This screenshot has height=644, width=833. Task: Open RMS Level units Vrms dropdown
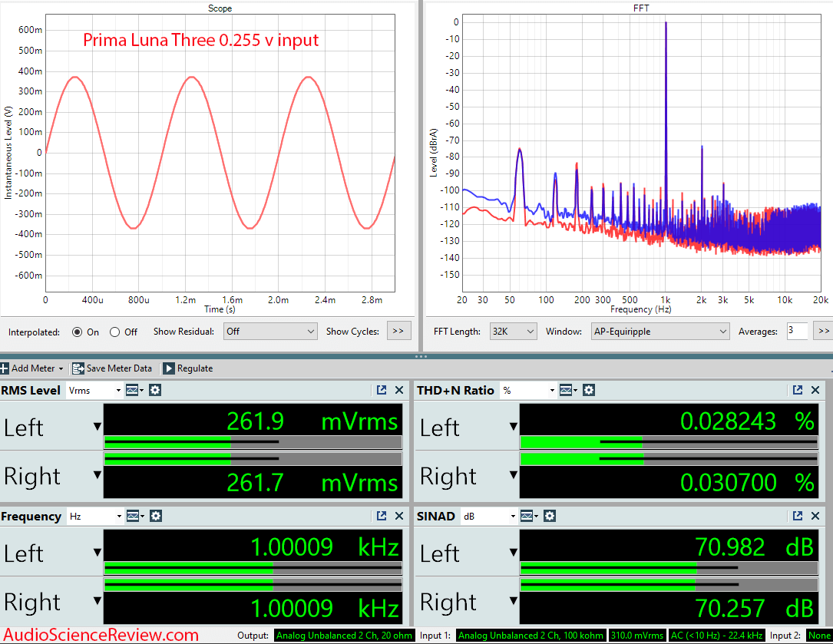point(94,391)
